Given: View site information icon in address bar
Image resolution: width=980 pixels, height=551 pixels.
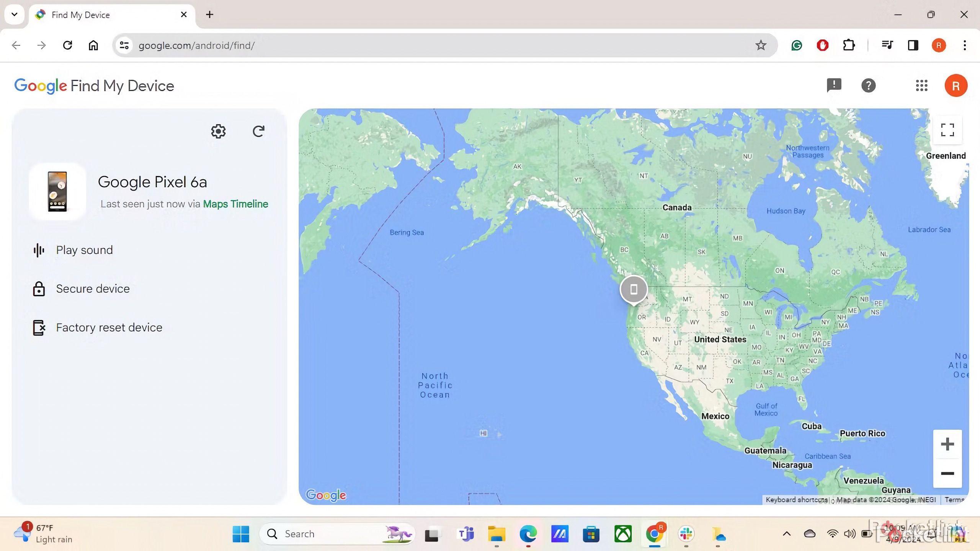Looking at the screenshot, I should pyautogui.click(x=124, y=46).
